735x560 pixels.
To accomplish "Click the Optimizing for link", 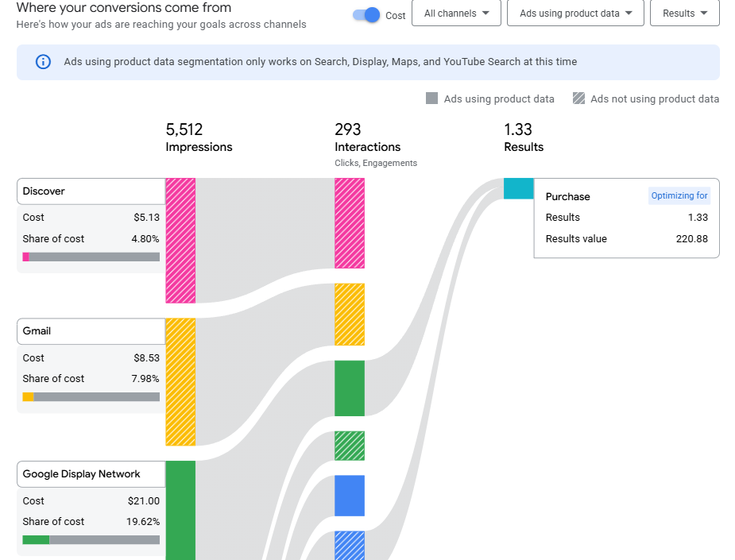I will [679, 195].
